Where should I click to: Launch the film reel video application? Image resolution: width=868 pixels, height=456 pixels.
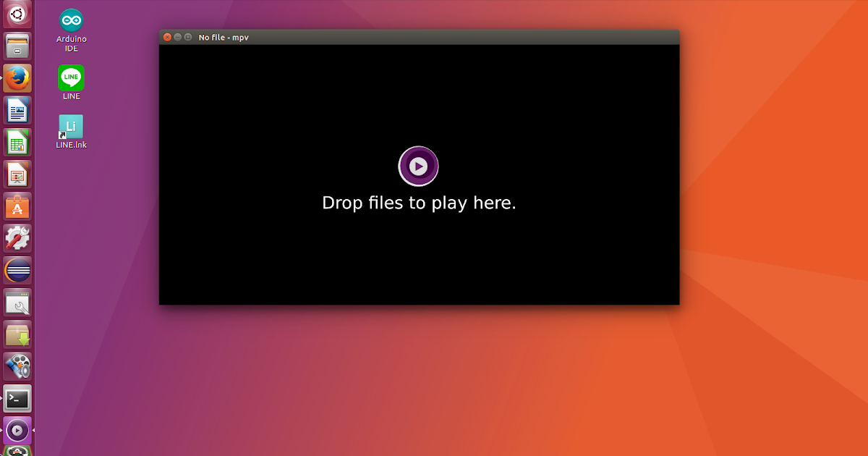click(x=17, y=366)
